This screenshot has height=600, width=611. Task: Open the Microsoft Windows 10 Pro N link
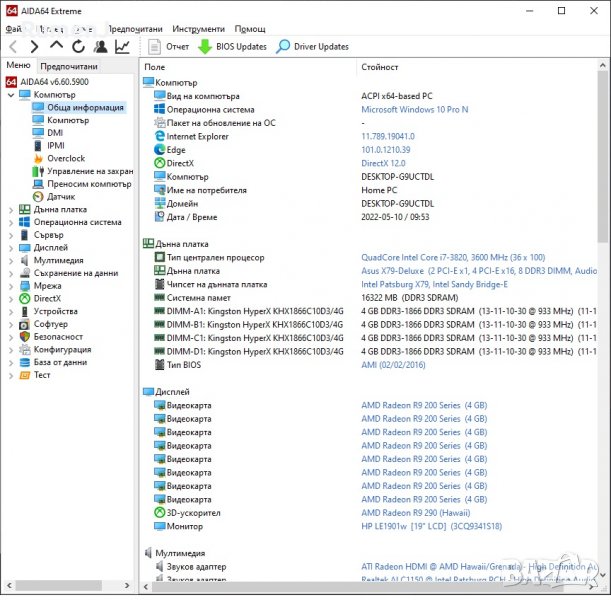414,110
